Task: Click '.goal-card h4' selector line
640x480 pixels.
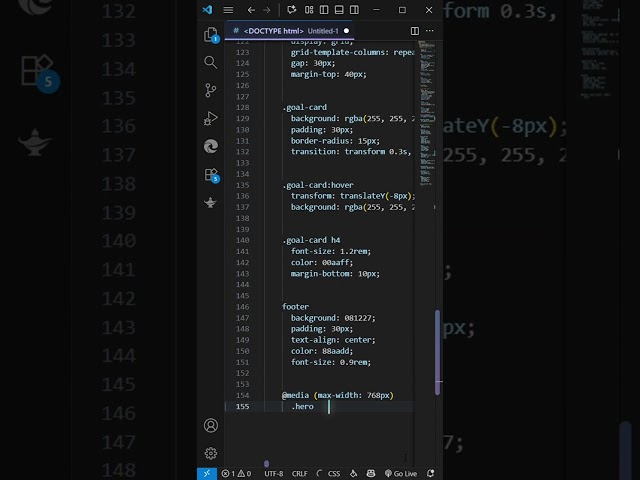Action: click(x=311, y=240)
